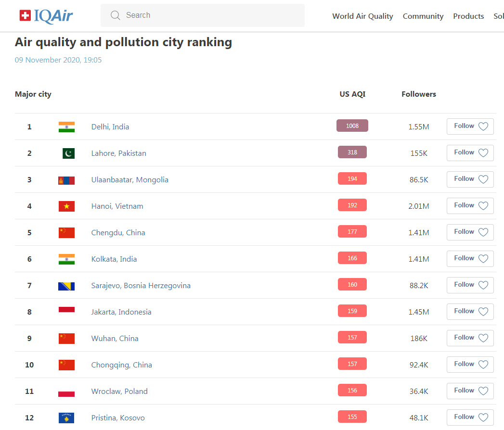Click the Pakistan flag icon
The width and height of the screenshot is (504, 430).
tap(68, 153)
